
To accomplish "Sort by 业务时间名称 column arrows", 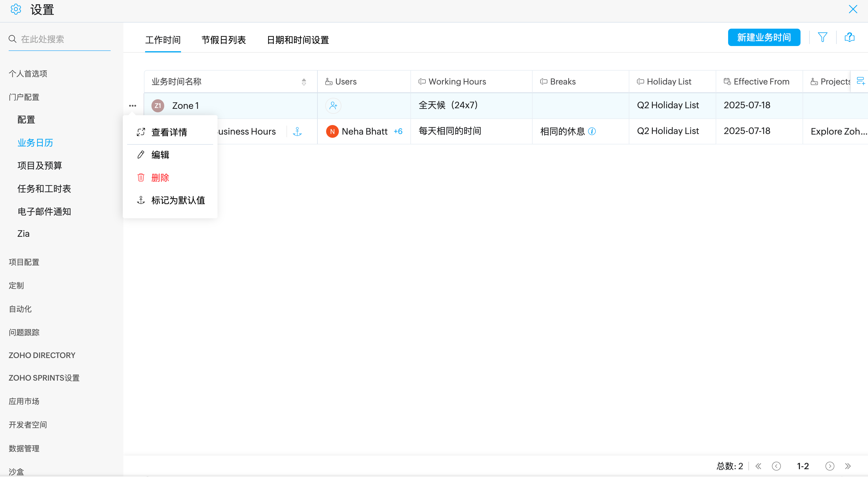I will pos(304,82).
